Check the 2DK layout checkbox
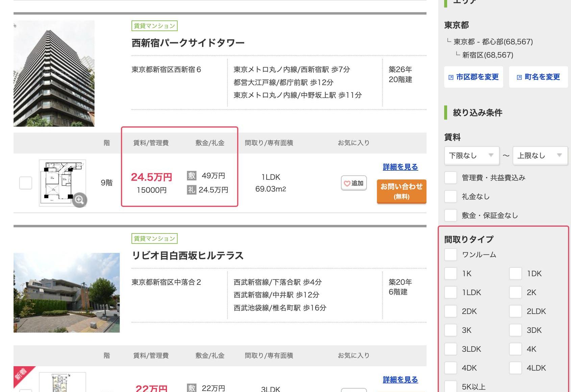Screen dimensions: 571x392 451,311
